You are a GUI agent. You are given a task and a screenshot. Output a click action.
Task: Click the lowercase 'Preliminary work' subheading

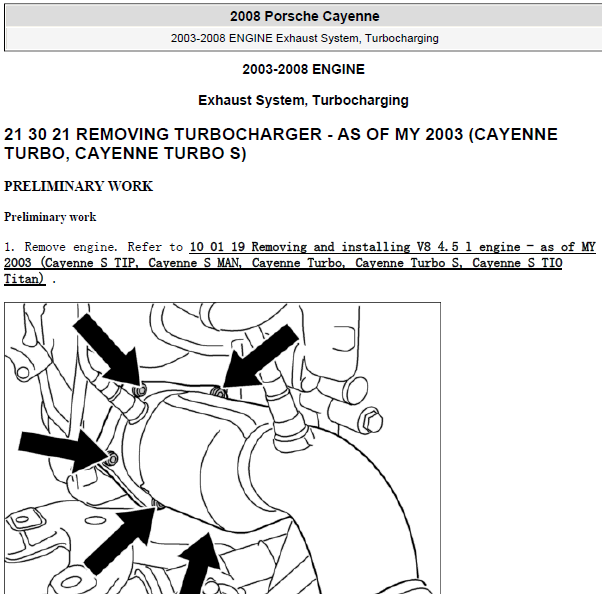50,217
